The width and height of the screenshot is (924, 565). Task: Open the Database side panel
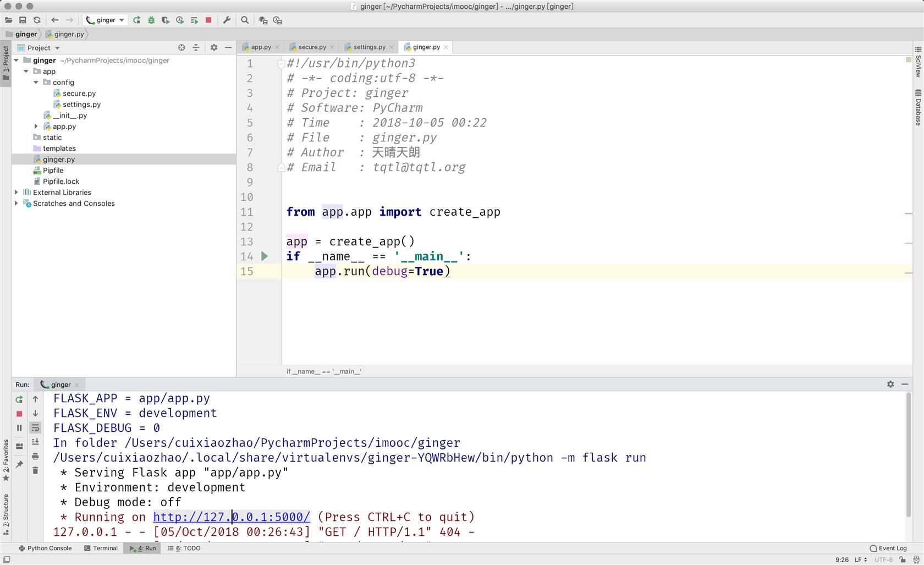point(918,107)
